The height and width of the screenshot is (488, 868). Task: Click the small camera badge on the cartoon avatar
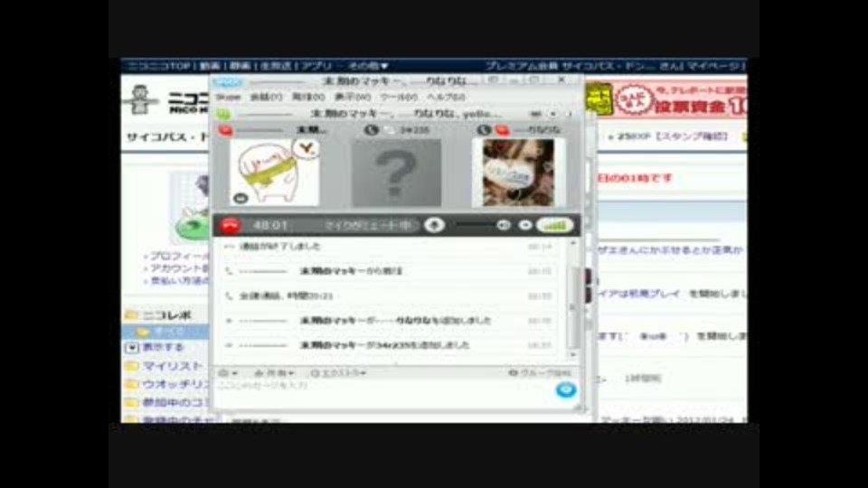click(x=241, y=198)
